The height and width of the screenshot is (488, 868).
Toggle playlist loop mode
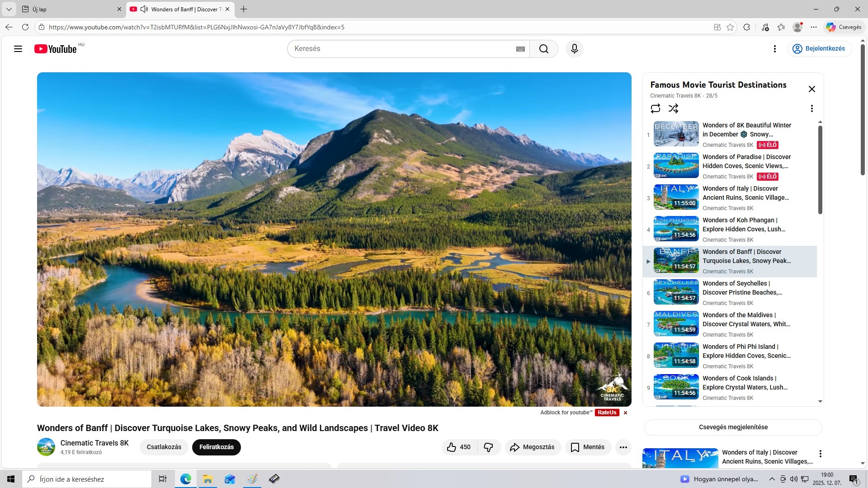(655, 108)
